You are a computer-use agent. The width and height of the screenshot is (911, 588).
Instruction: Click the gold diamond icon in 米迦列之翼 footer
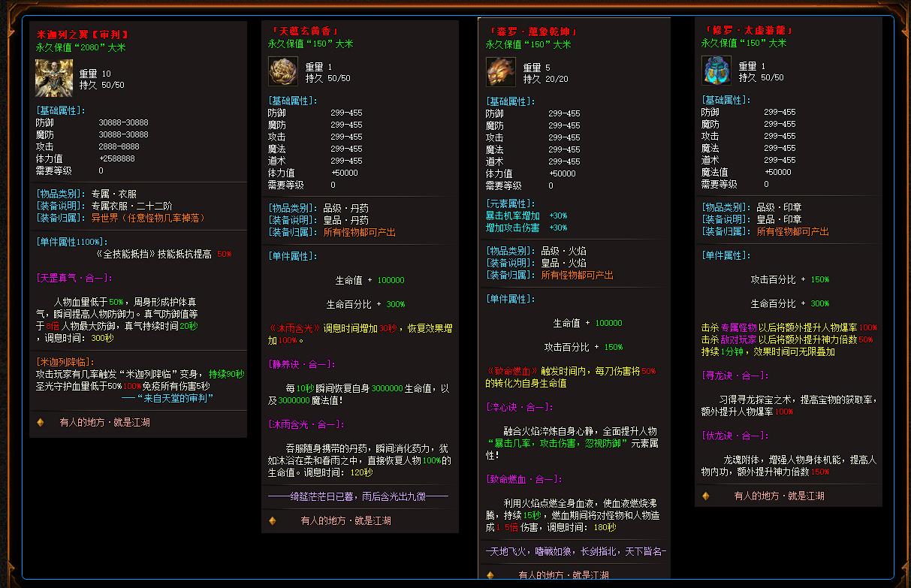[x=41, y=422]
